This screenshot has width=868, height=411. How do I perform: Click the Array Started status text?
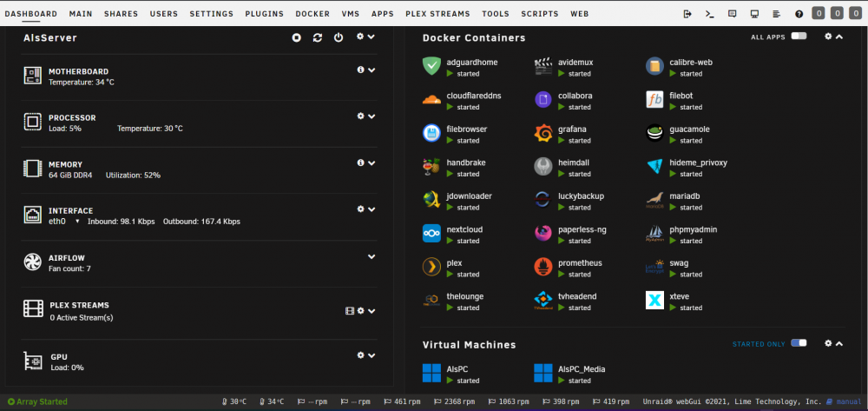coord(42,401)
